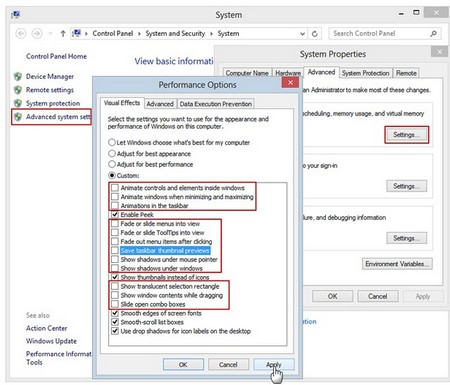
Task: Enable Animate controls and elements inside windows
Action: coord(115,188)
